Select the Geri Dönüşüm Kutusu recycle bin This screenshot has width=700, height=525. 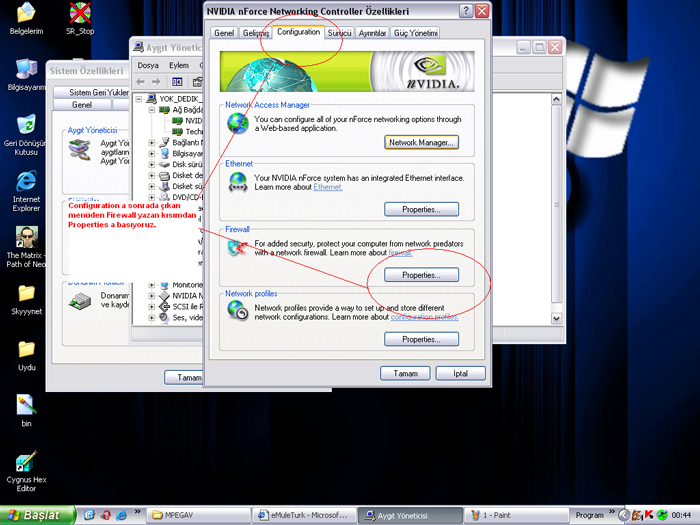[26, 134]
